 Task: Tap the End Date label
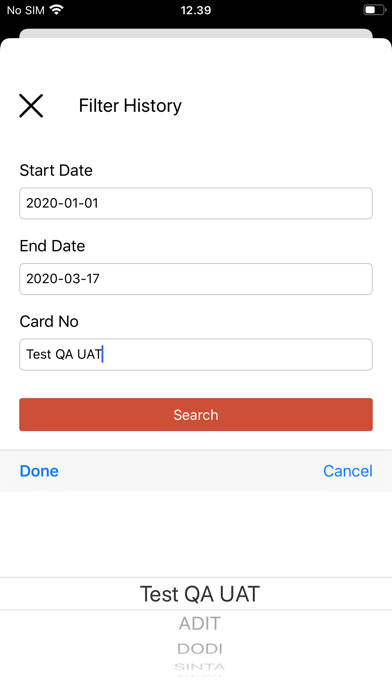click(52, 246)
